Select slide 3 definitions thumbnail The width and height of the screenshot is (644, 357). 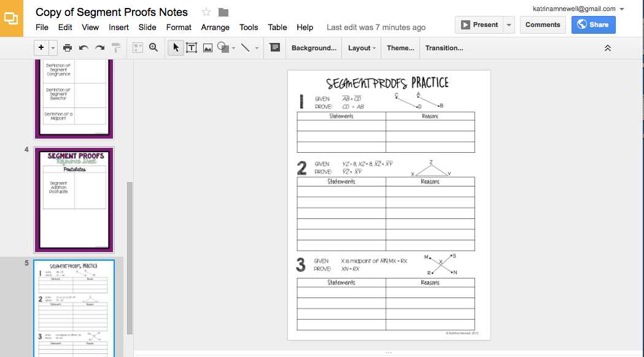tap(74, 99)
